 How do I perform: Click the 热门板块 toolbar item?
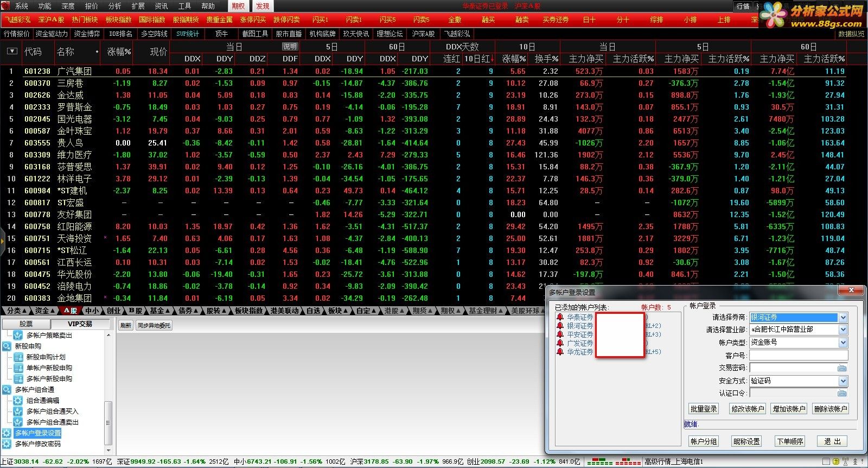click(85, 20)
